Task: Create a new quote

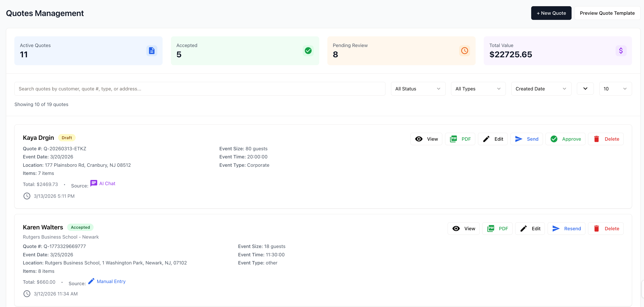Action: click(551, 13)
